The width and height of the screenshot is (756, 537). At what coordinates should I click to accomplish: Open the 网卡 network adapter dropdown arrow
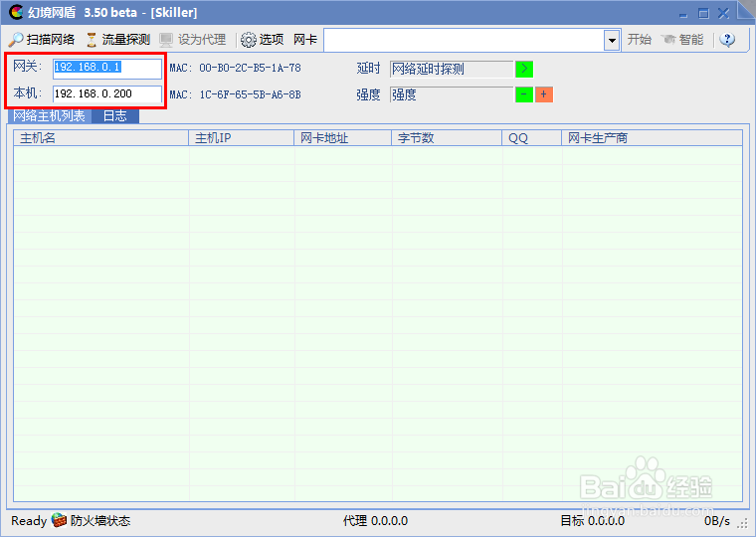612,40
